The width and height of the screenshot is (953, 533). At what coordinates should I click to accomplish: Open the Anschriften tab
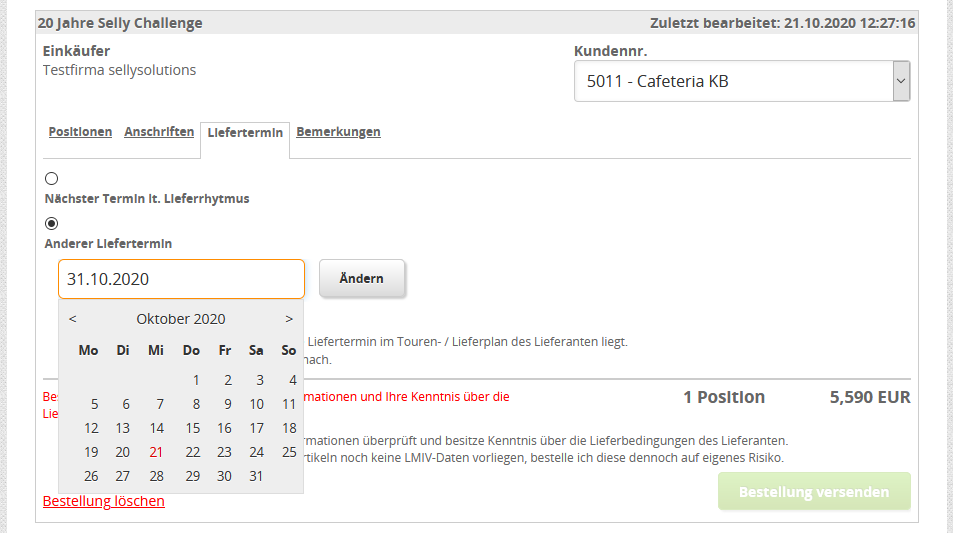coord(159,132)
